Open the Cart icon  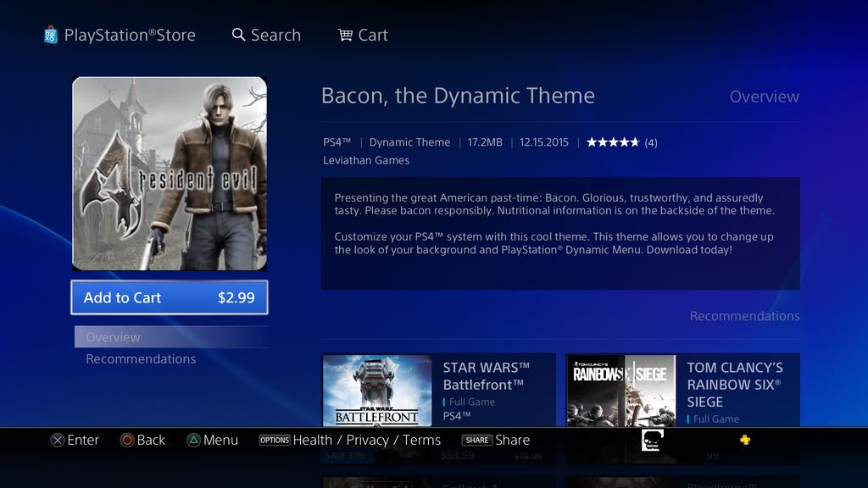345,35
